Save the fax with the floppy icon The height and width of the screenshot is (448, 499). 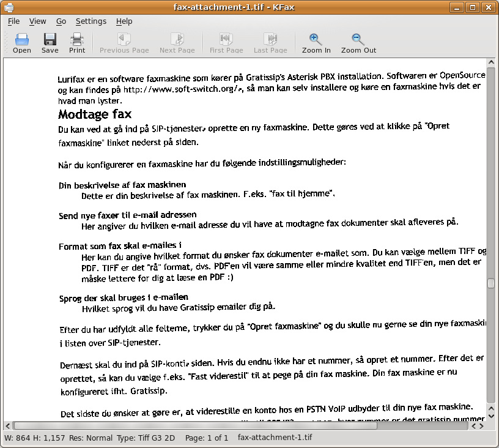(x=50, y=43)
